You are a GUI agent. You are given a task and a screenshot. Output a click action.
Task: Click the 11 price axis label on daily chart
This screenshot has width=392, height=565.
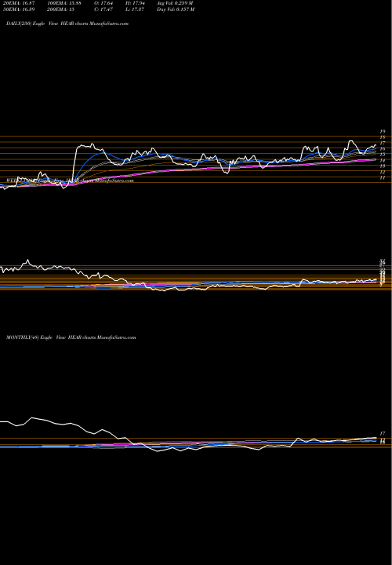[x=383, y=177]
